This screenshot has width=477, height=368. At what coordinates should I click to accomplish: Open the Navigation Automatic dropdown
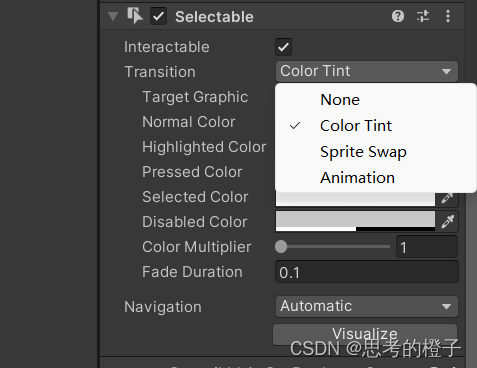367,306
